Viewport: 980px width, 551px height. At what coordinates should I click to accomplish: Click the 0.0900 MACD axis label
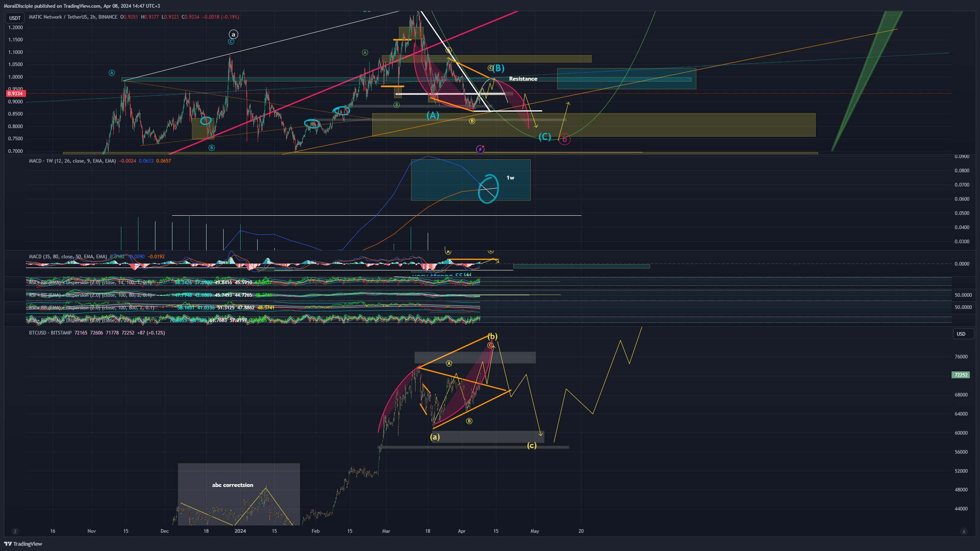pyautogui.click(x=962, y=157)
